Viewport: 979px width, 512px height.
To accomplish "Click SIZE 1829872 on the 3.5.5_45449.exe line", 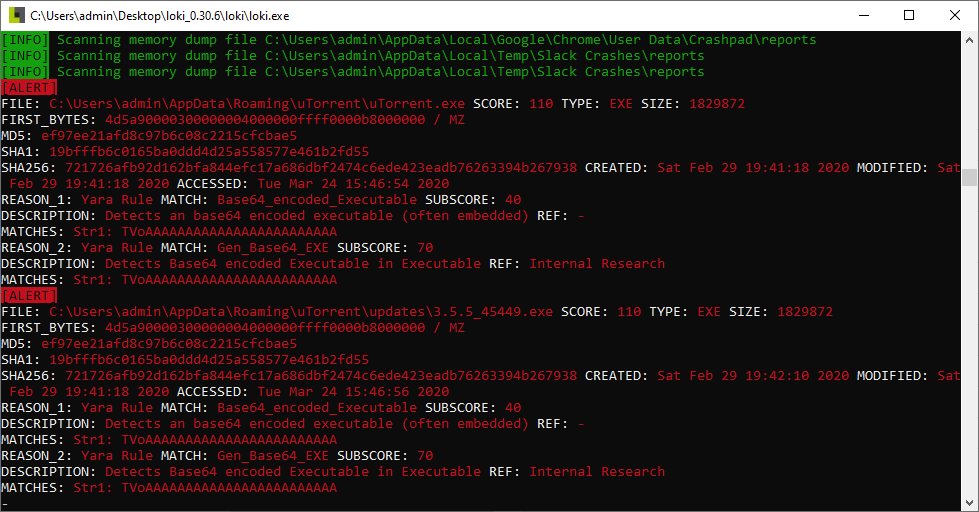I will click(x=781, y=312).
